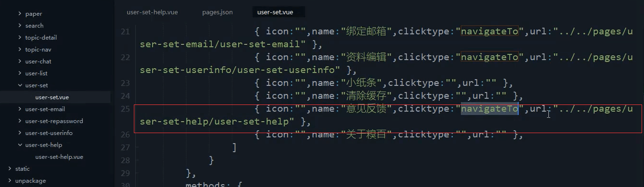The height and width of the screenshot is (187, 644).
Task: Switch to the user-set-help.vue editor tab
Action: (152, 12)
